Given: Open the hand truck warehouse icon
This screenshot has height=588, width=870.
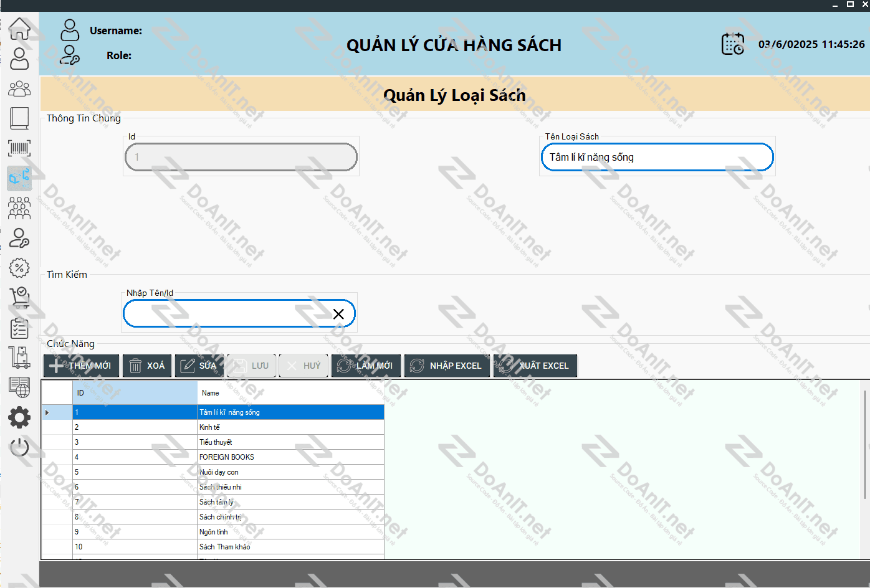Looking at the screenshot, I should point(19,358).
